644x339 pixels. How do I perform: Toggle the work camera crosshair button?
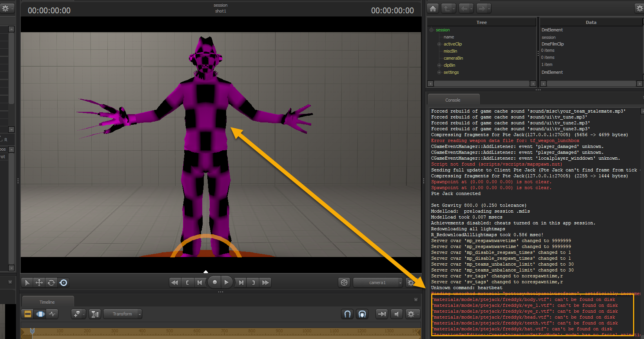pos(344,282)
